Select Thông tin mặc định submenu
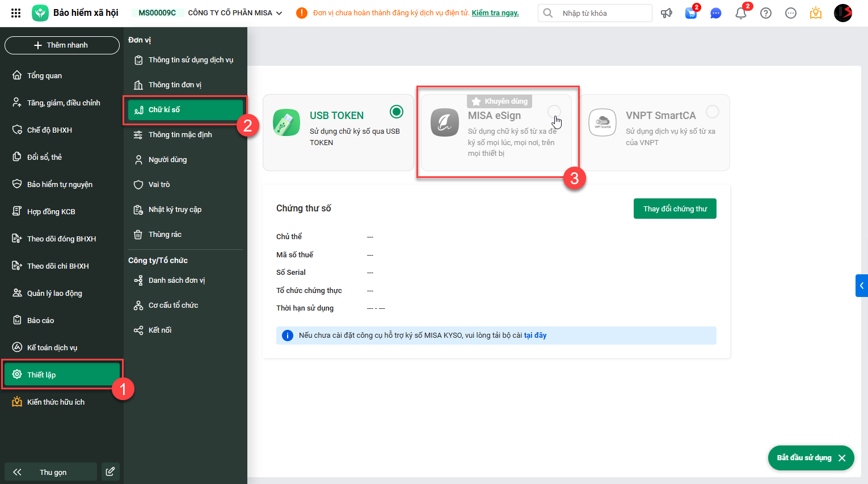This screenshot has width=868, height=484. click(186, 134)
